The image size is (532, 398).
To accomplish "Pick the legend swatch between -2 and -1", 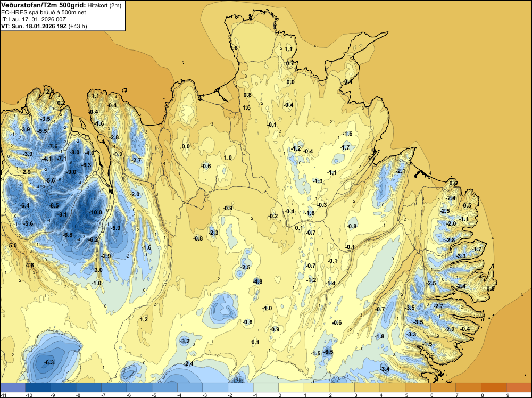I will pos(240,387).
